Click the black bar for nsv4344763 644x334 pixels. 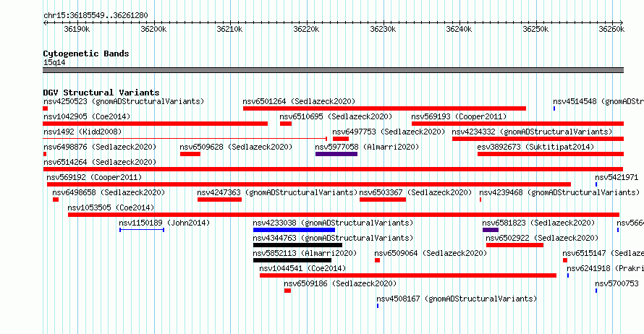click(298, 245)
